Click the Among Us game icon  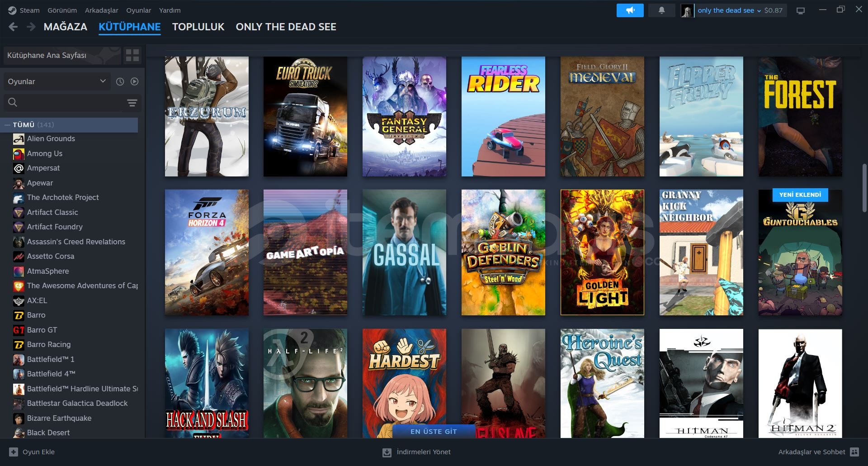[x=19, y=154]
